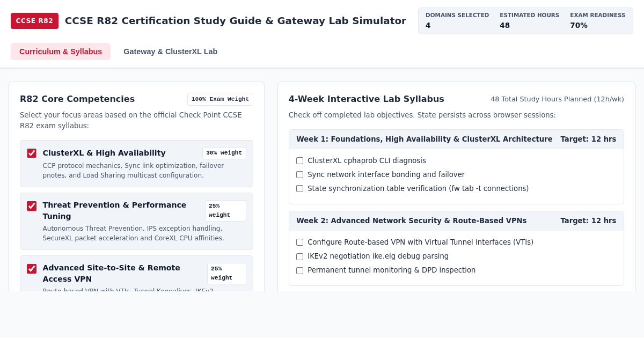Uncheck Threat Prevention & Performance Tuning
This screenshot has height=338, width=644.
(32, 205)
